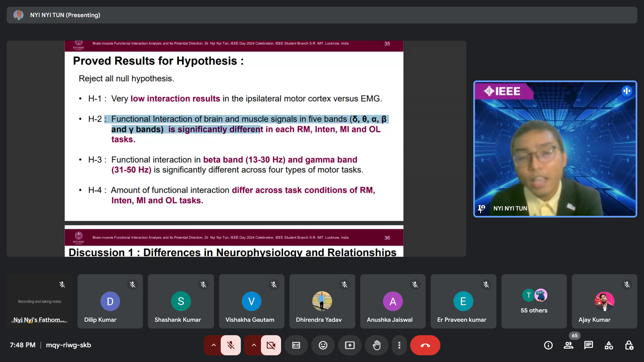This screenshot has height=362, width=644.
Task: Leave the call with red hangup button
Action: pos(425,345)
